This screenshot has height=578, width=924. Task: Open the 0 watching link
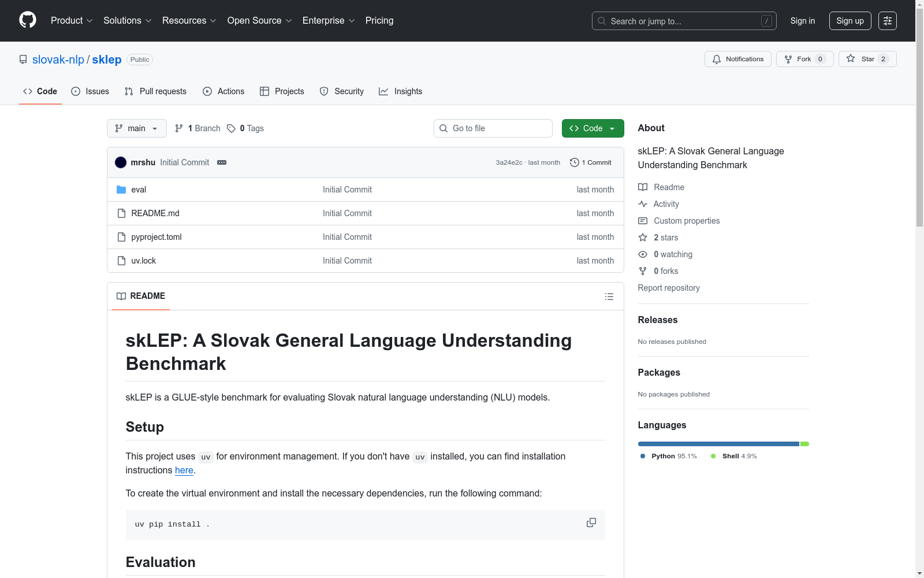coord(665,254)
